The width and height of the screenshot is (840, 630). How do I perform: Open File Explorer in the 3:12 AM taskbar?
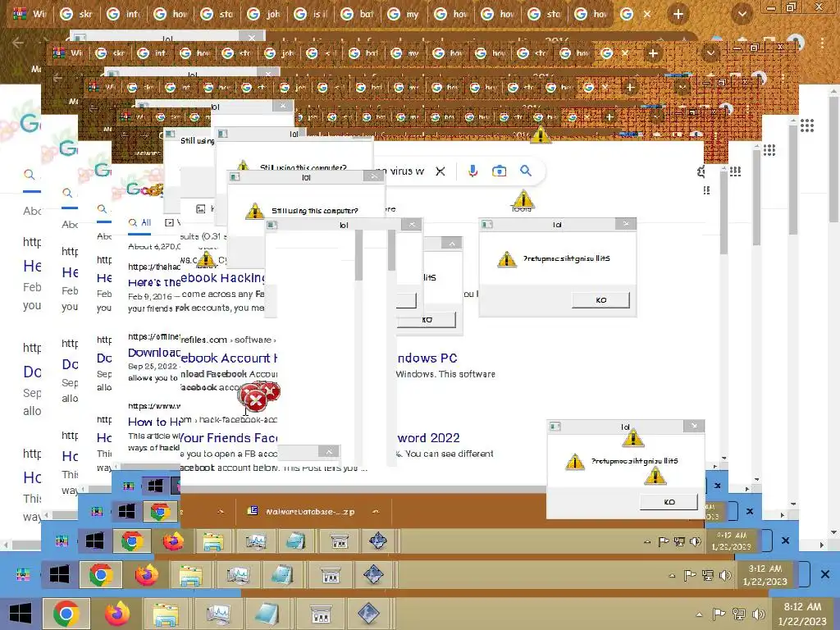(x=190, y=575)
